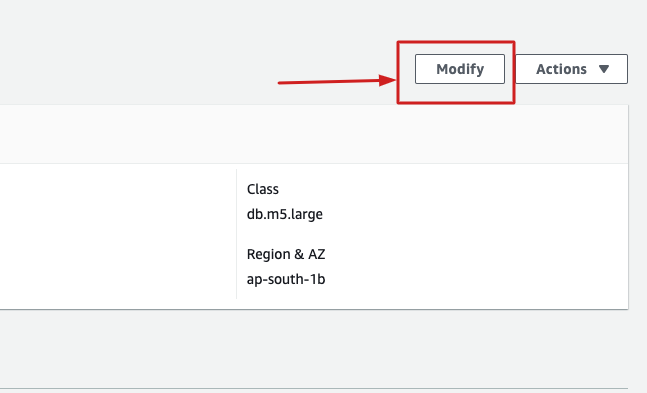This screenshot has height=393, width=647.
Task: Click the word AZ in Region & AZ
Action: coord(316,254)
